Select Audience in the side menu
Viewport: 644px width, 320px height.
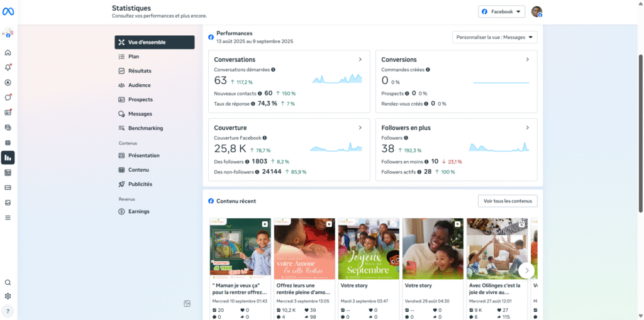pyautogui.click(x=139, y=85)
